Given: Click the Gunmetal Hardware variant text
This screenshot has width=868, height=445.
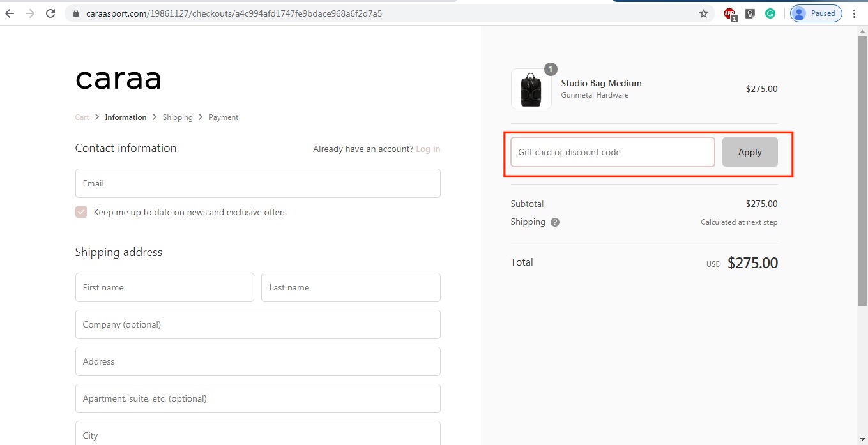Looking at the screenshot, I should click(x=595, y=95).
